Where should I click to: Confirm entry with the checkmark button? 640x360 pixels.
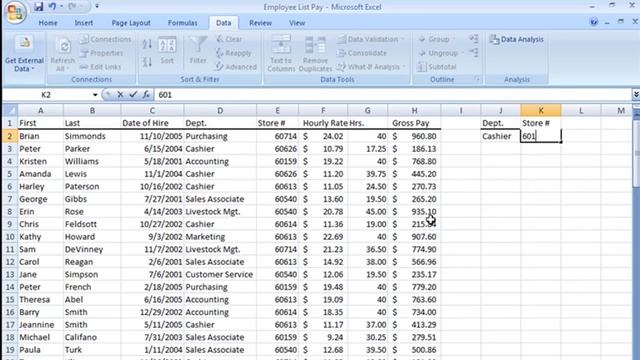pyautogui.click(x=133, y=95)
